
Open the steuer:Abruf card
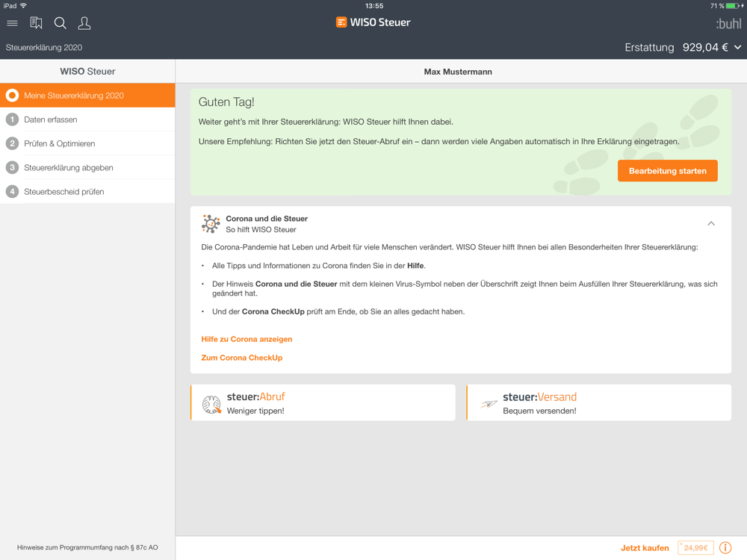[323, 403]
